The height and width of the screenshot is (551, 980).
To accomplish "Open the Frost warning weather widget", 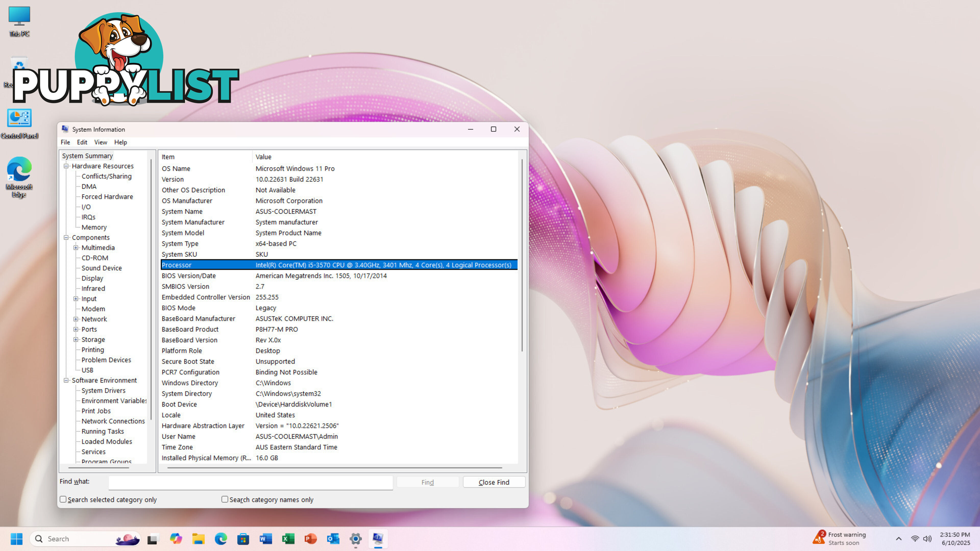I will pyautogui.click(x=839, y=539).
